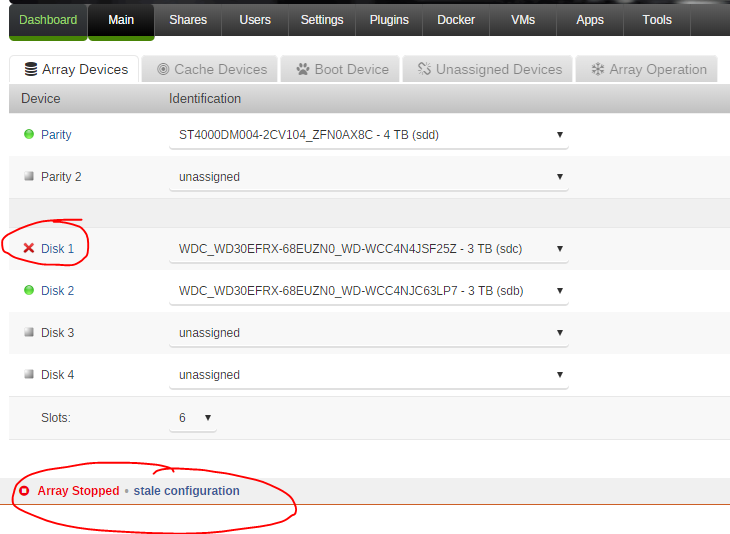Open the Disk 1 device dropdown
The height and width of the screenshot is (534, 730).
[369, 249]
